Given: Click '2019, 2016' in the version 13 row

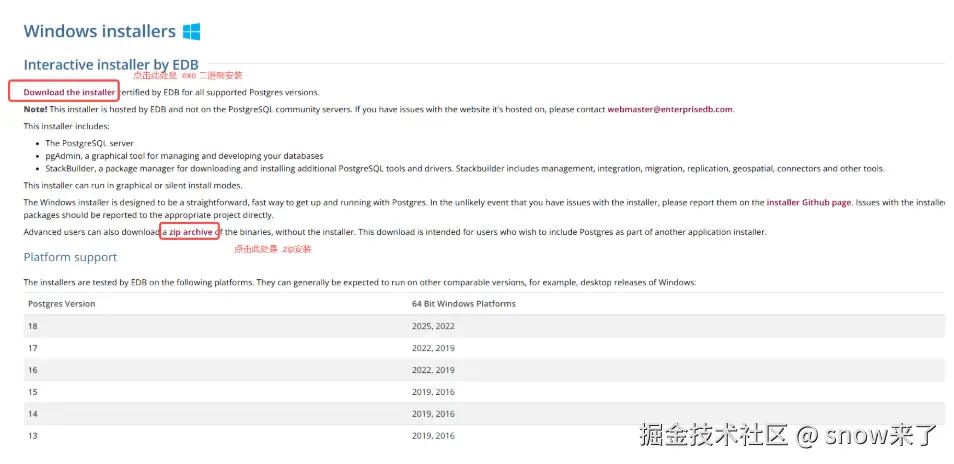Looking at the screenshot, I should pos(433,435).
